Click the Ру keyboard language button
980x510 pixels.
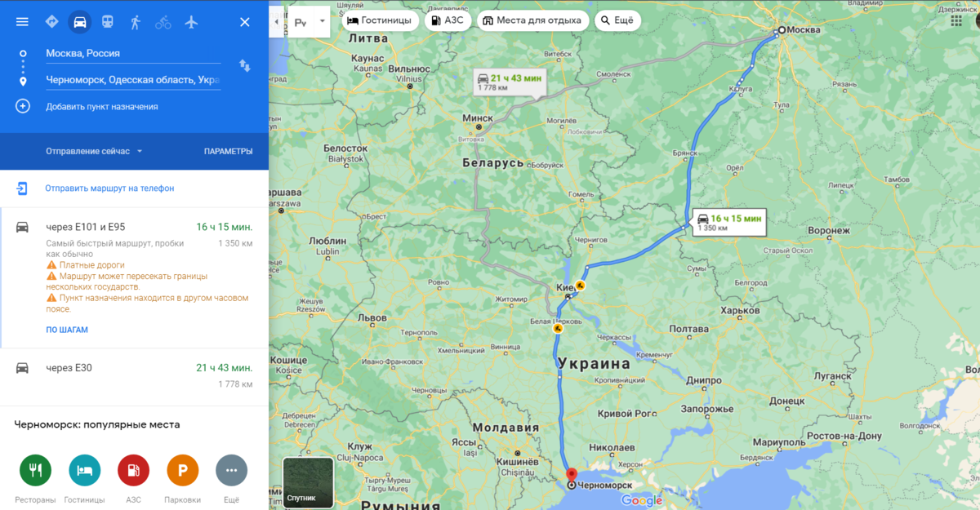coord(300,22)
